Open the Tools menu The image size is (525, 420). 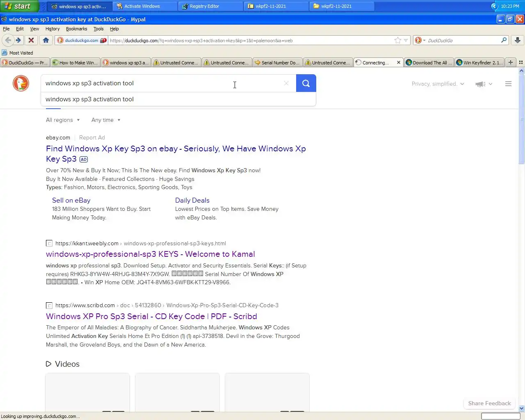point(98,29)
